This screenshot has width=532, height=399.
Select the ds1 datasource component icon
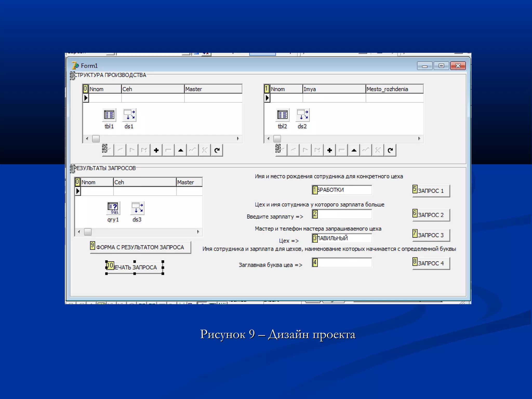pyautogui.click(x=129, y=115)
